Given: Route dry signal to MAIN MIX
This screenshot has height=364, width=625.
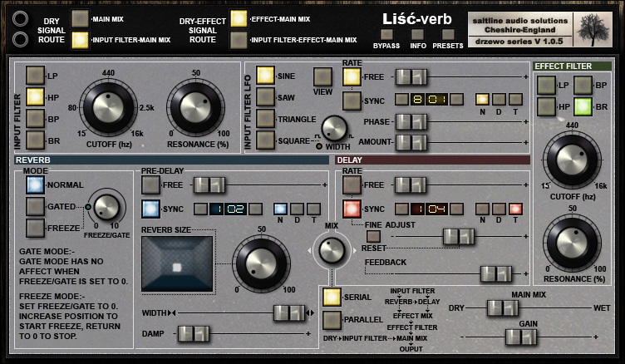Looking at the screenshot, I should coord(80,19).
